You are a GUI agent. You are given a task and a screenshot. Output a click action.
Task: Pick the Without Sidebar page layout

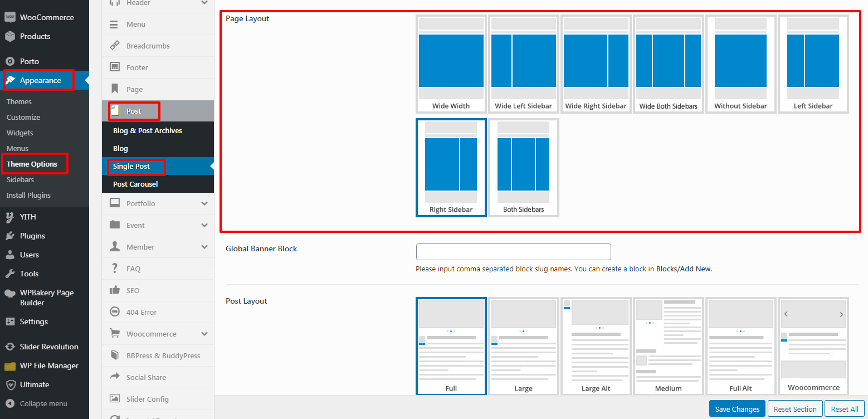coord(741,64)
